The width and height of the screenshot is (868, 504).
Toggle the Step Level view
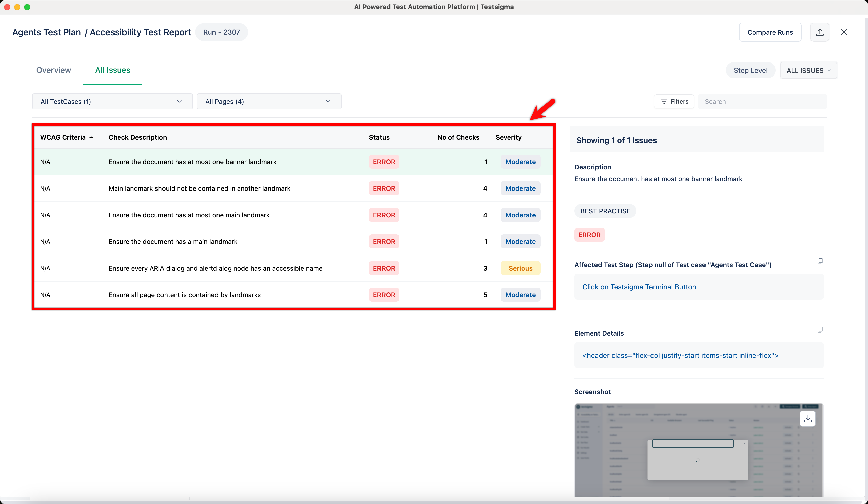[750, 70]
